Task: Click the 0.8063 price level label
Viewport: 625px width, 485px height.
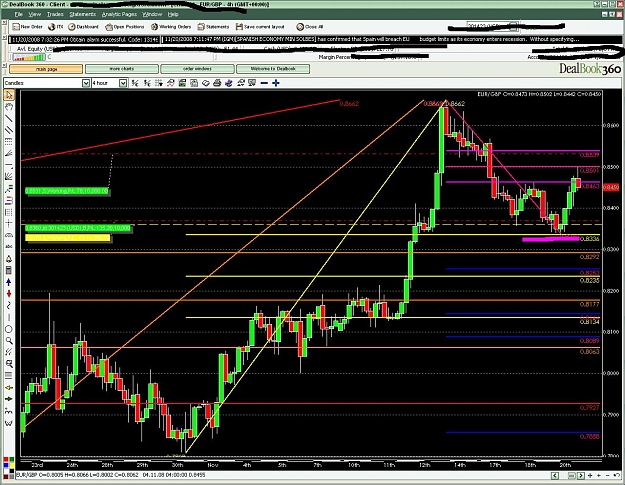Action: pos(589,351)
